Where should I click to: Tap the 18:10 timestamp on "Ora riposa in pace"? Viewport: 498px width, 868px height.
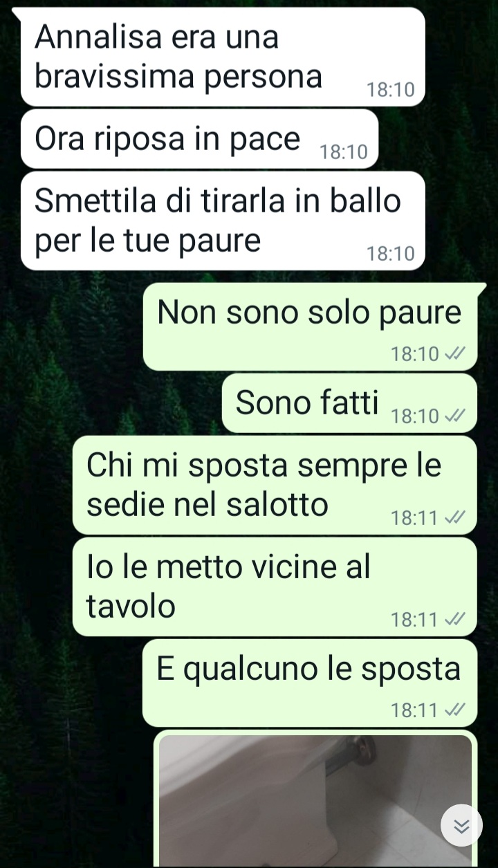pyautogui.click(x=344, y=152)
